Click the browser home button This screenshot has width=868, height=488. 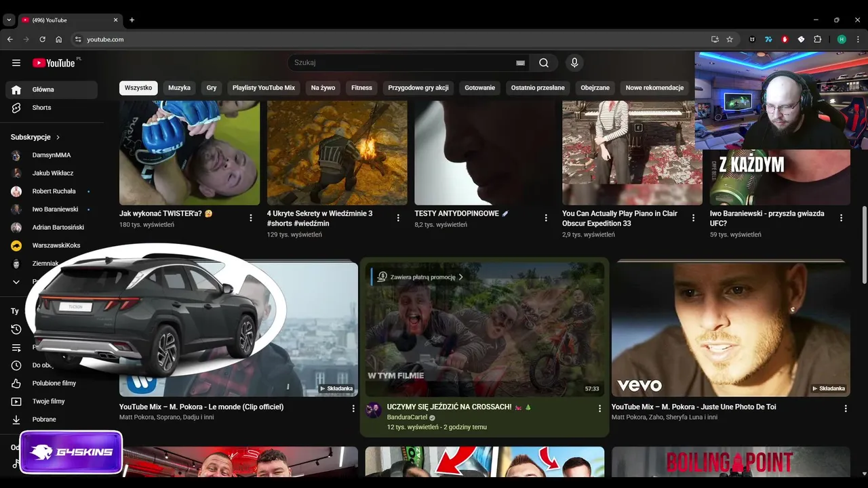59,39
